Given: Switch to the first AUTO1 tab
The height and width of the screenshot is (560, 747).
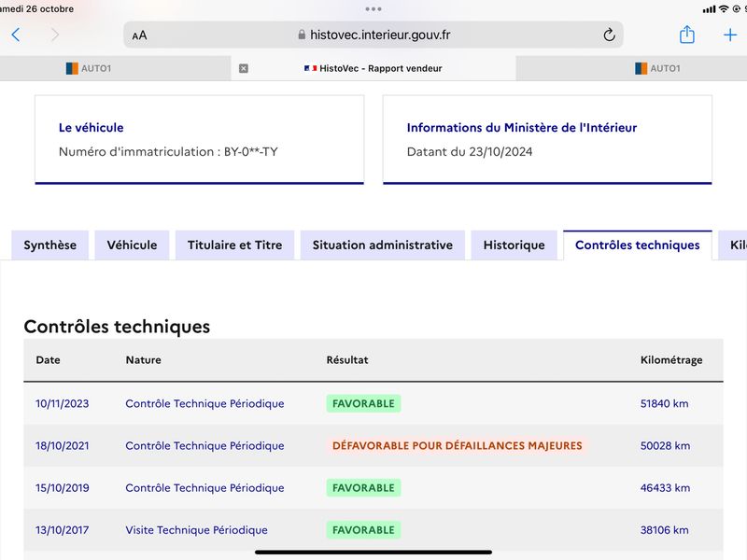Looking at the screenshot, I should [x=89, y=68].
